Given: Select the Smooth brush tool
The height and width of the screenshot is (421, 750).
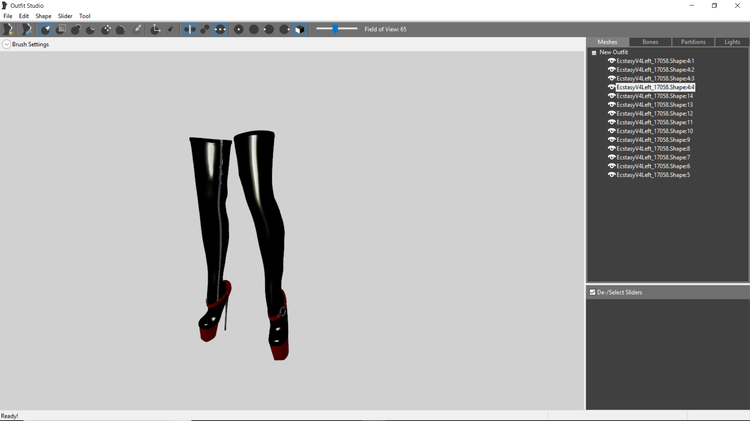Looking at the screenshot, I should coord(121,29).
